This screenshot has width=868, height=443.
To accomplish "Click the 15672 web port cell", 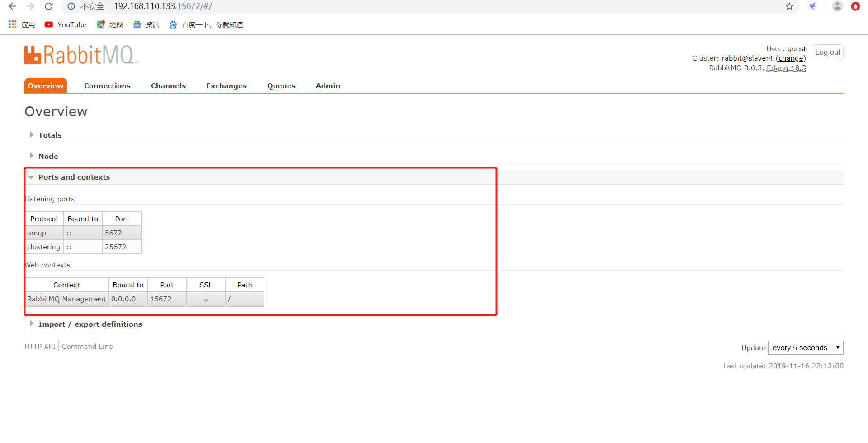I will pyautogui.click(x=167, y=299).
